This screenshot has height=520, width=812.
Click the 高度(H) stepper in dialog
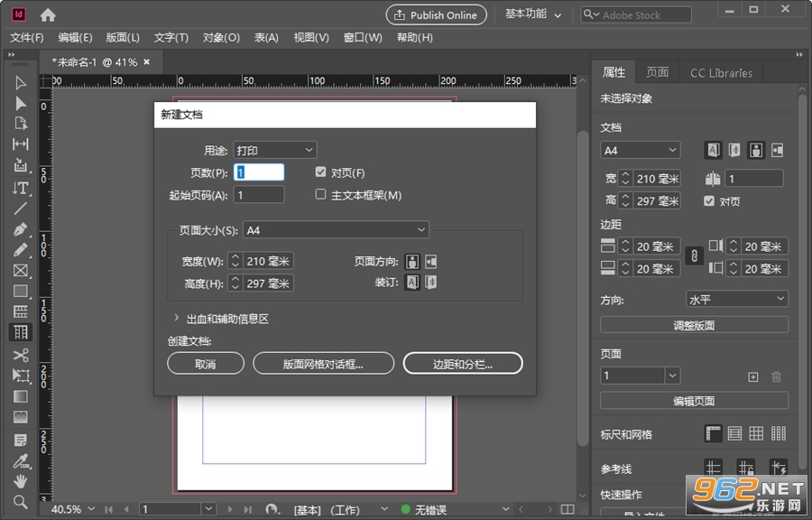pyautogui.click(x=235, y=283)
